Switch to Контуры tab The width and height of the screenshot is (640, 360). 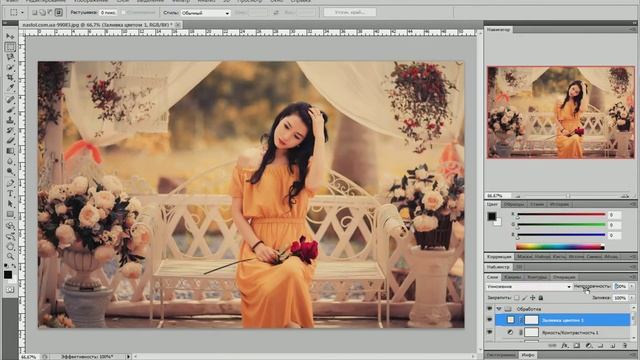click(x=537, y=277)
